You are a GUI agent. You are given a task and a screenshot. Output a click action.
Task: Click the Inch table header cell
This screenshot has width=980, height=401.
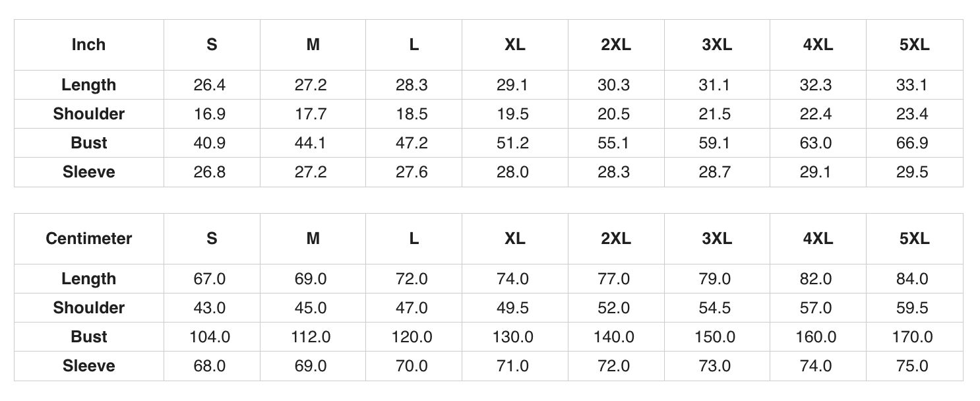(x=89, y=45)
